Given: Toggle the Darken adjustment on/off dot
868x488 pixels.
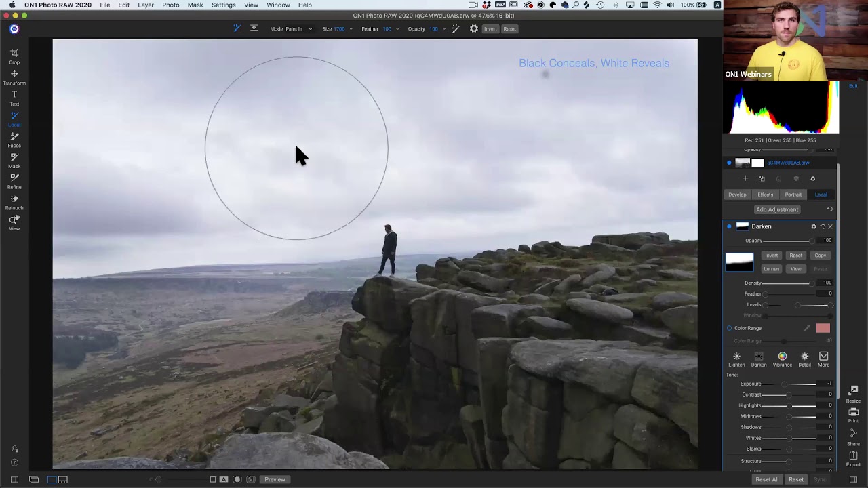Looking at the screenshot, I should pos(729,226).
